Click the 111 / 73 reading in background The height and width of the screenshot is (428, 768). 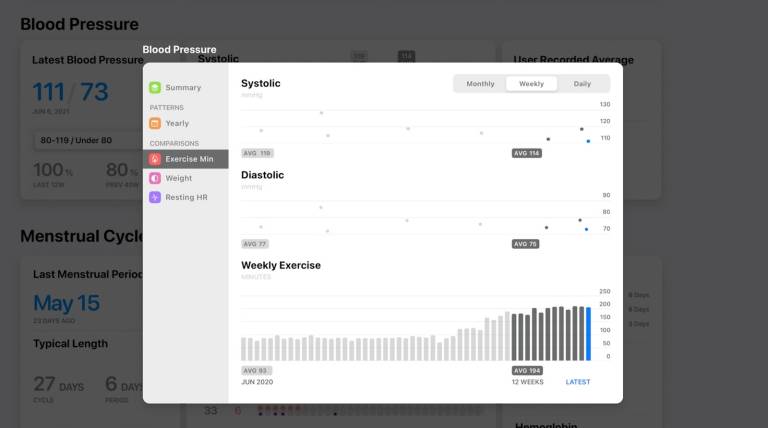(71, 92)
